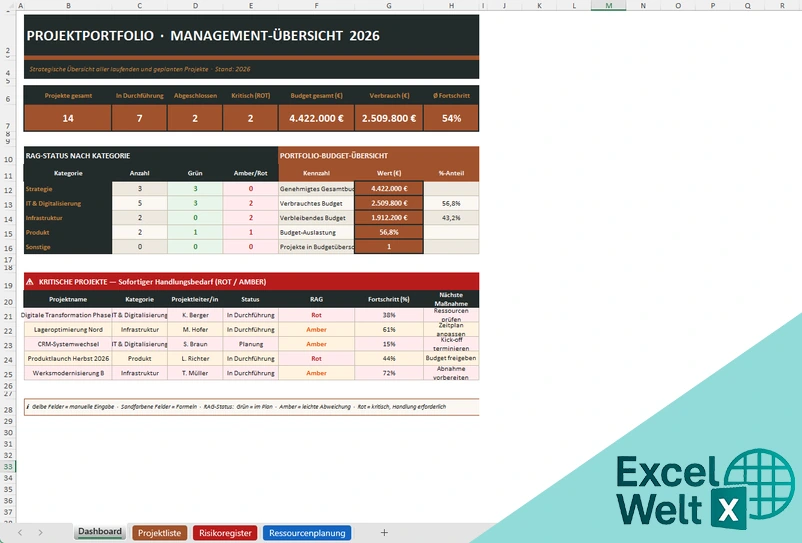802x543 pixels.
Task: Select the 'Produktlaunch Herbst 2026' project cell
Action: (68, 358)
